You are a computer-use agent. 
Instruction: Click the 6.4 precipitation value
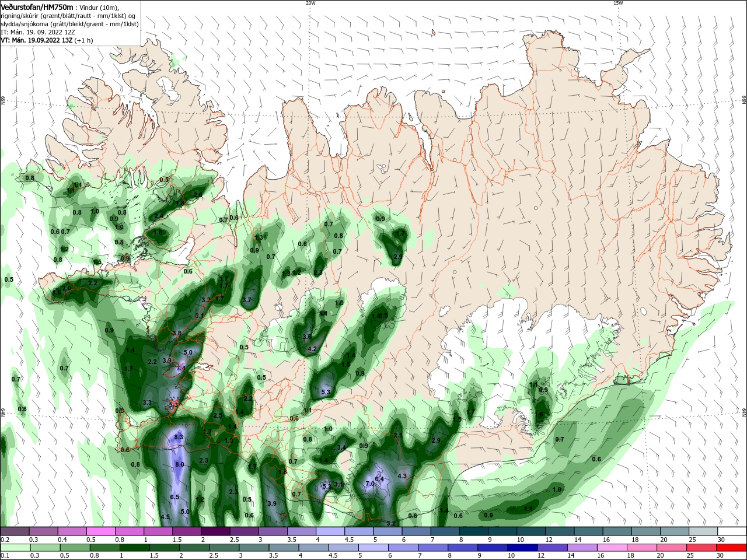(x=379, y=479)
